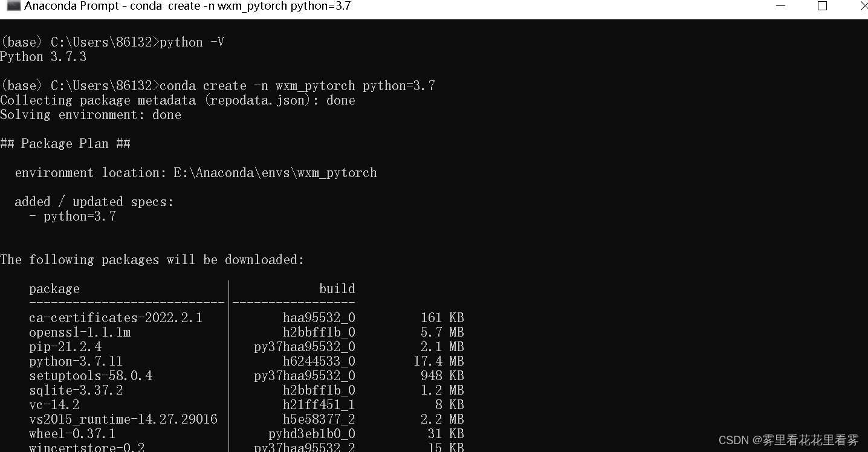Click the 31 KB size value
The image size is (868, 452).
tap(446, 434)
